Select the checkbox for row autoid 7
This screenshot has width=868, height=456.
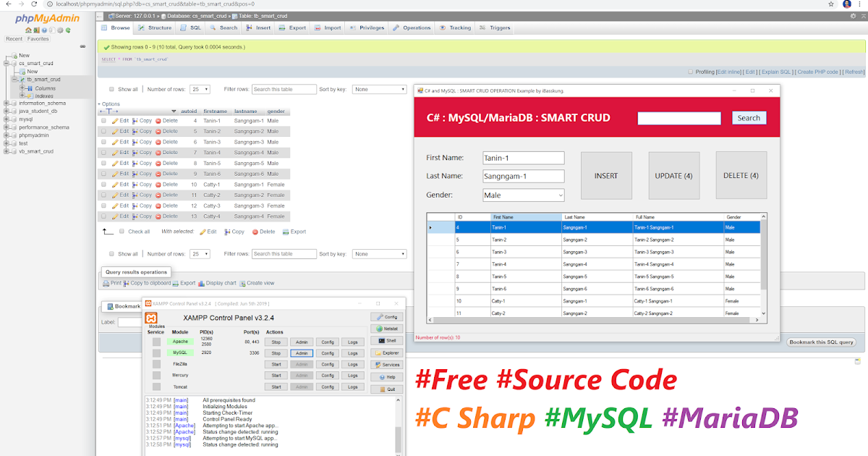pos(103,153)
